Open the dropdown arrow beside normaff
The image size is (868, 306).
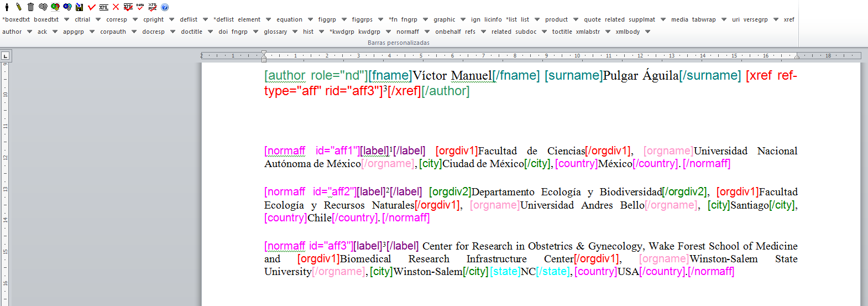click(x=427, y=32)
